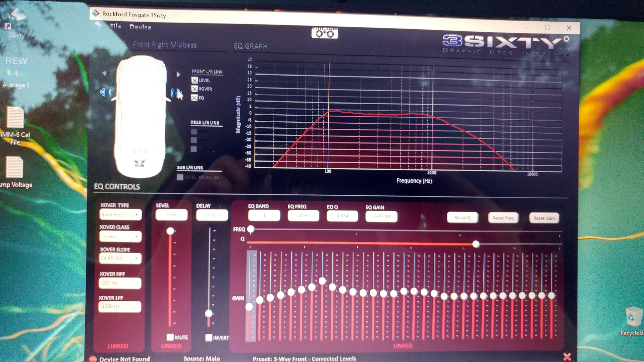Open the XOVER TYPE dropdown
The image size is (644, 362).
point(120,215)
